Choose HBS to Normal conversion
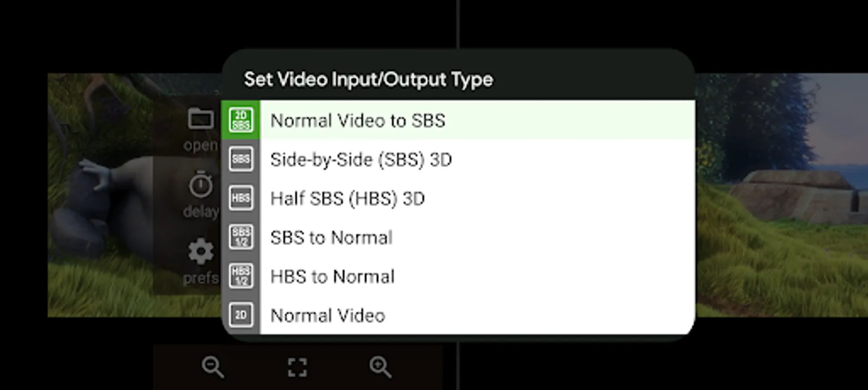The height and width of the screenshot is (390, 868). click(x=332, y=276)
